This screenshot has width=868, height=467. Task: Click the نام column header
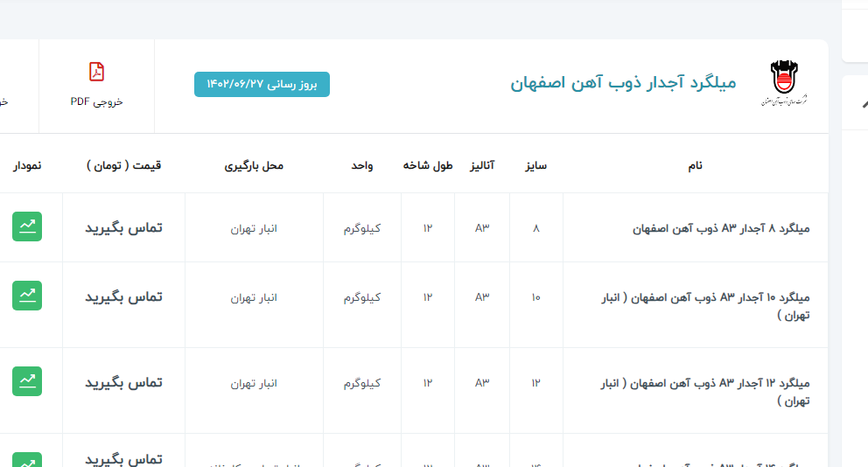click(695, 165)
